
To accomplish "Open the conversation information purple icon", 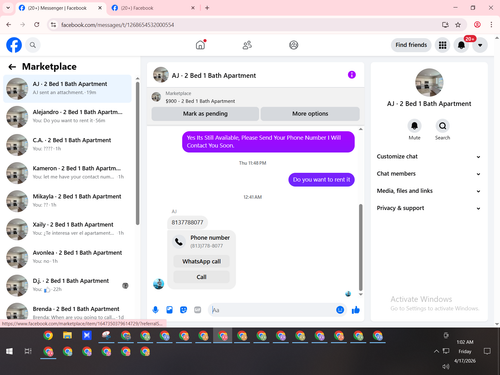I will click(x=352, y=75).
